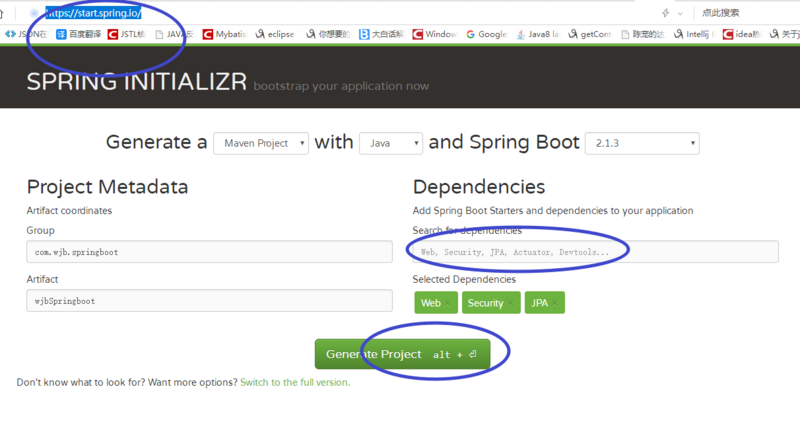Open the Mybatis bookmark
Image resolution: width=800 pixels, height=428 pixels.
click(224, 34)
